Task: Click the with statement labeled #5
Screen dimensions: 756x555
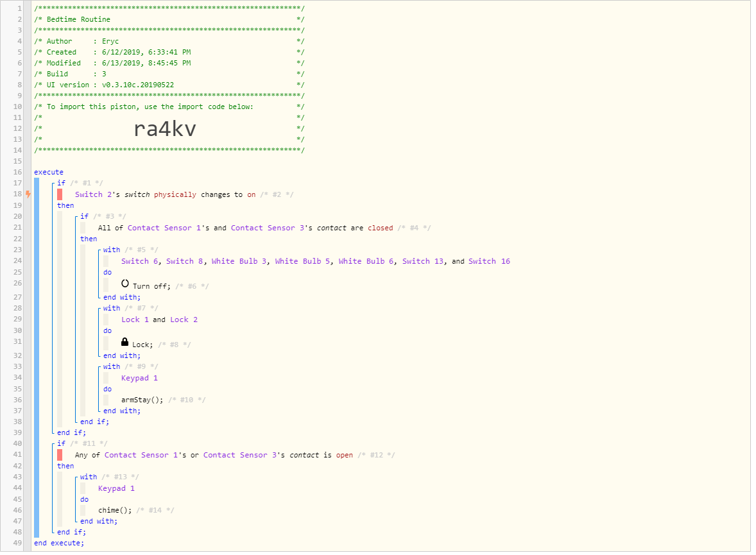Action: tap(112, 250)
